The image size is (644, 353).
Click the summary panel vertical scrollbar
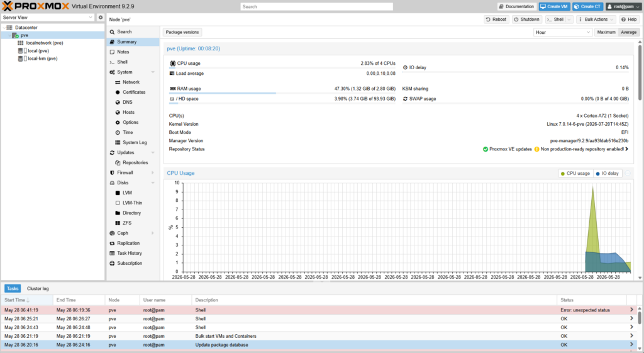pyautogui.click(x=640, y=74)
